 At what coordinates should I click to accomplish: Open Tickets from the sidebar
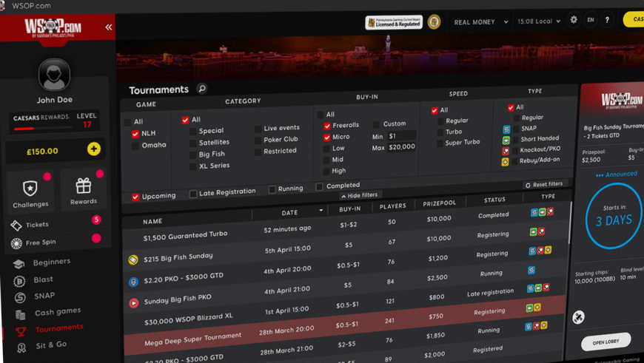click(37, 224)
